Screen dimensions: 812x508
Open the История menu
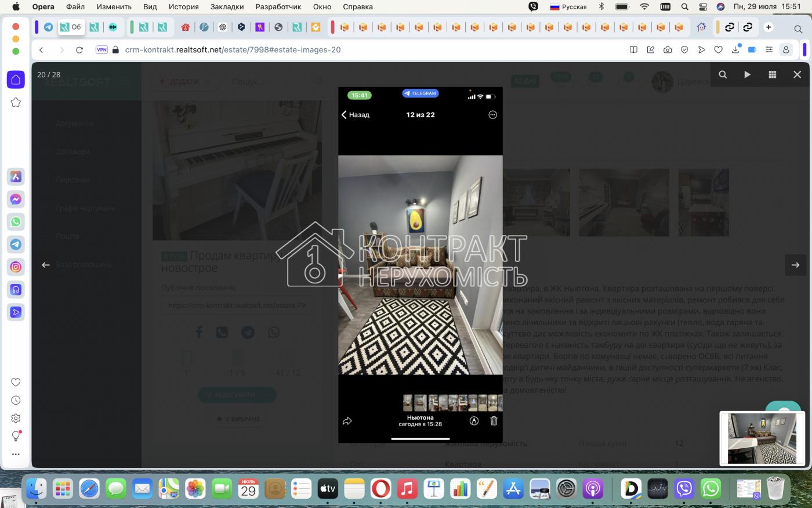pyautogui.click(x=183, y=7)
